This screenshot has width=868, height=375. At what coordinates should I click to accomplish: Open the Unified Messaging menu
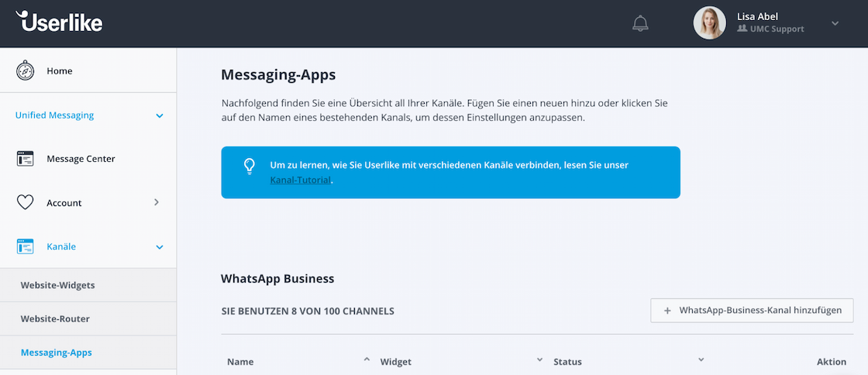tap(54, 115)
